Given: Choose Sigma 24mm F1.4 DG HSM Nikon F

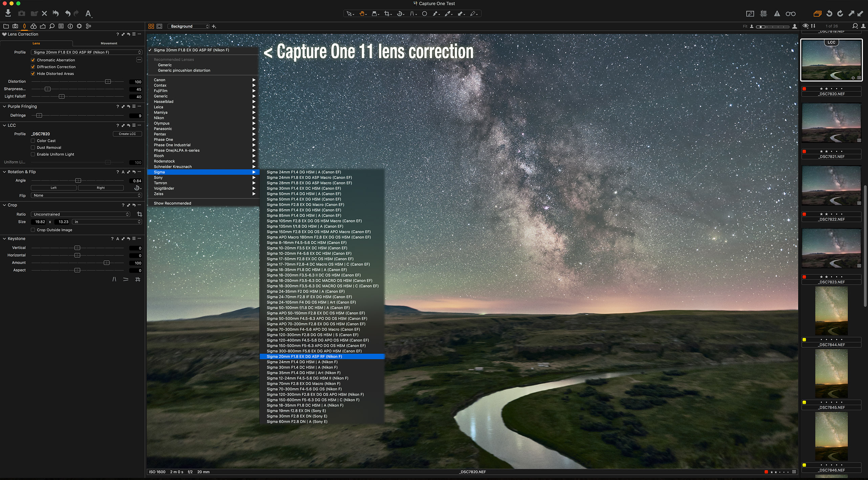Looking at the screenshot, I should click(x=302, y=362).
